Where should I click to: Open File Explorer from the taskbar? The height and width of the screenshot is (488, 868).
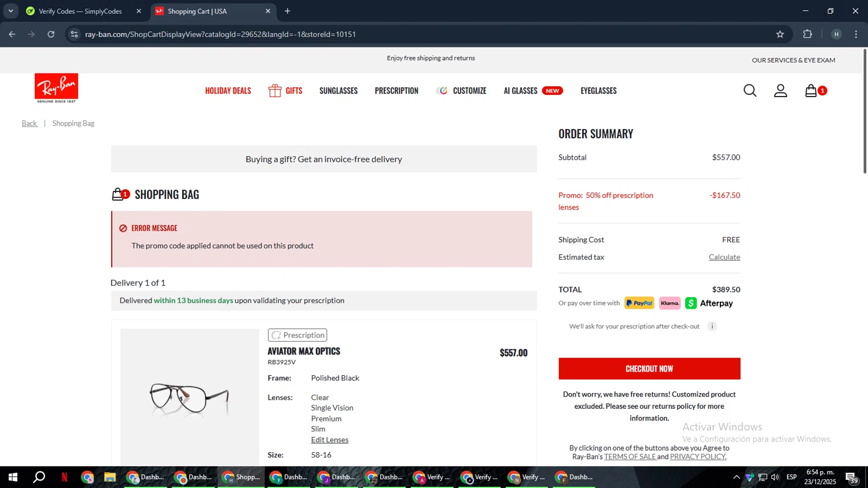click(110, 477)
